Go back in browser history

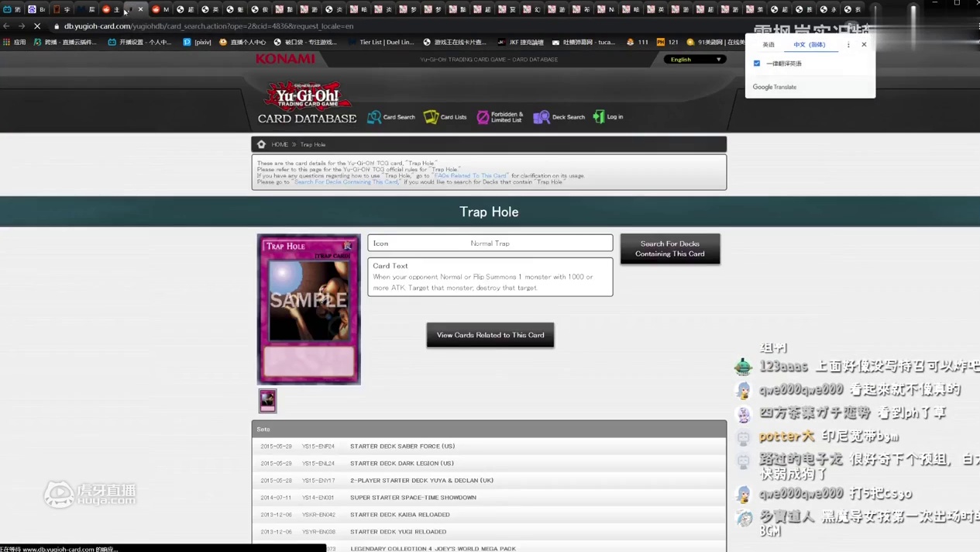(x=7, y=26)
